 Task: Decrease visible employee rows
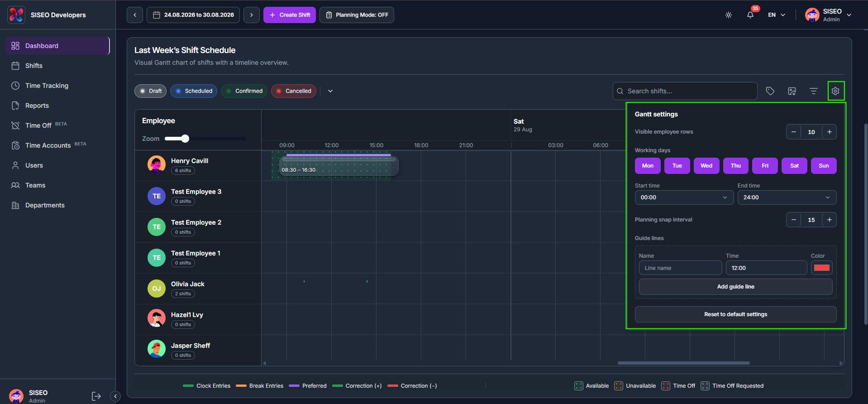click(793, 132)
